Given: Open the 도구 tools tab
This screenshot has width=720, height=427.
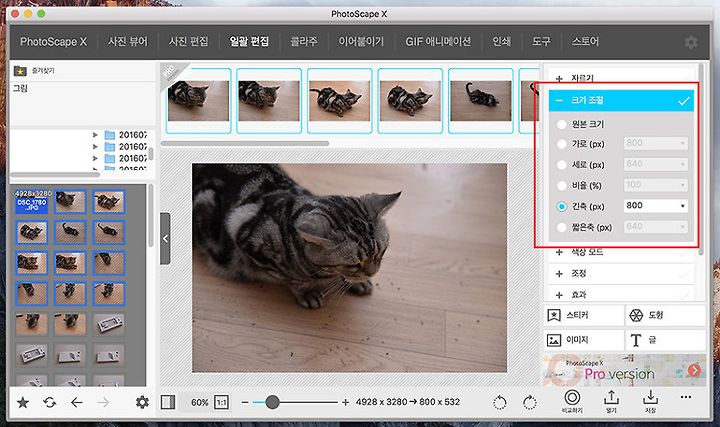Looking at the screenshot, I should pos(541,42).
